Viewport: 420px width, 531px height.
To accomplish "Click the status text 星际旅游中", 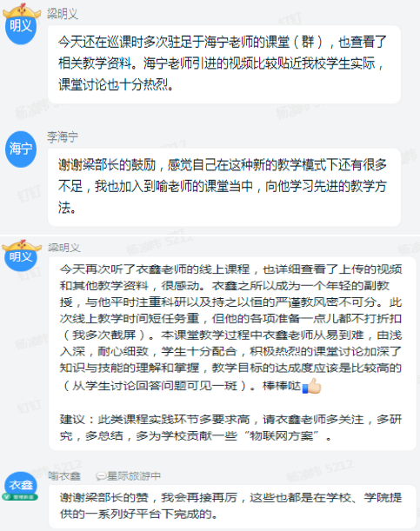I will [x=133, y=476].
